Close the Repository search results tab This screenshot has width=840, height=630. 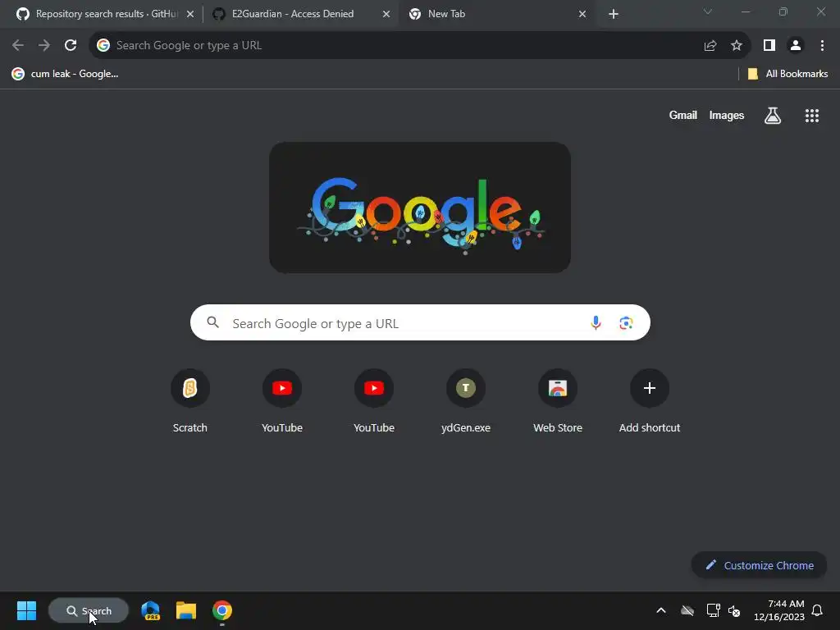tap(190, 14)
